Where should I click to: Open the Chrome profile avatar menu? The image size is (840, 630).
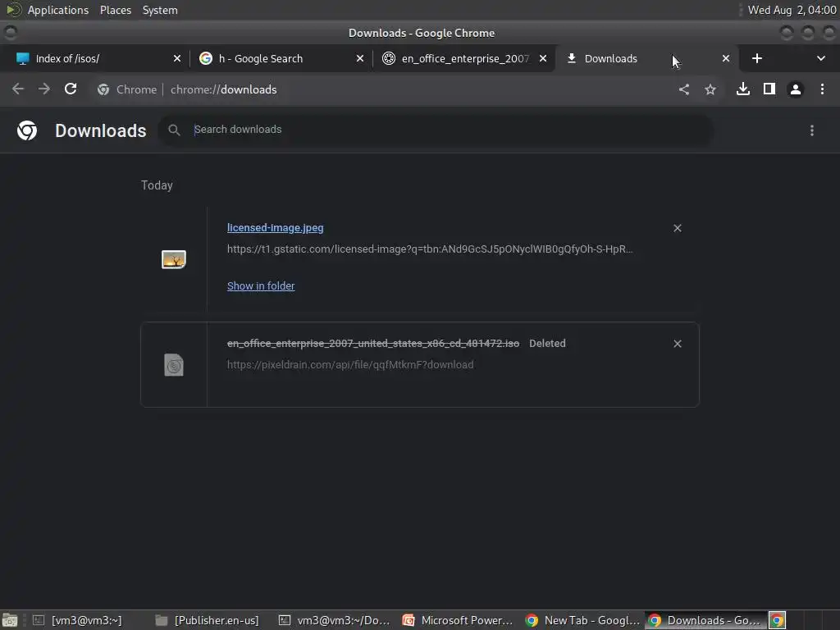pyautogui.click(x=796, y=89)
